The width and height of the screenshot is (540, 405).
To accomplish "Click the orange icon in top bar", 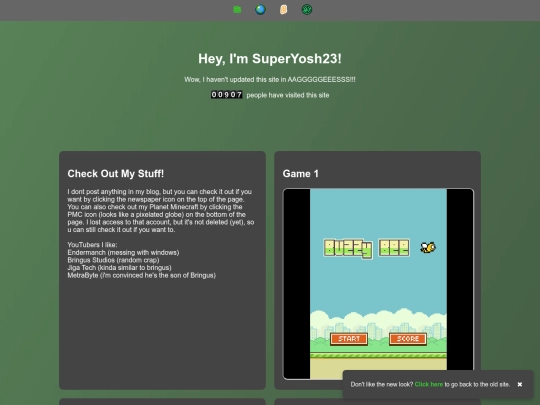I will 283,10.
